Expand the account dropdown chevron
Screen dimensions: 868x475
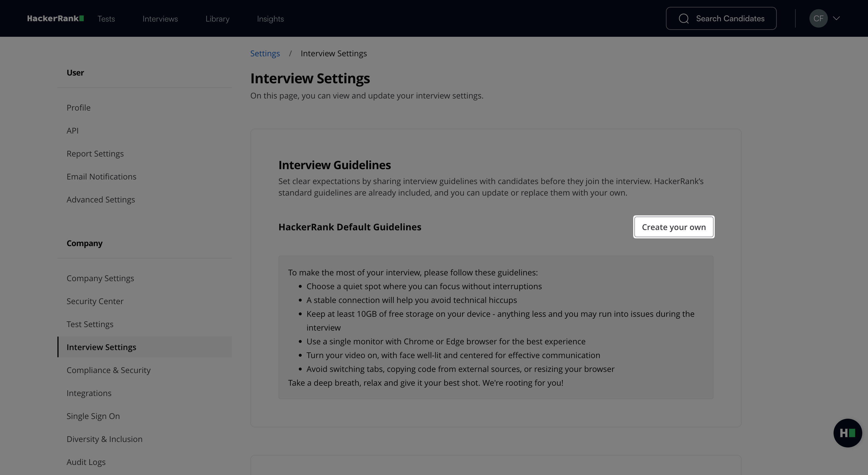click(836, 19)
